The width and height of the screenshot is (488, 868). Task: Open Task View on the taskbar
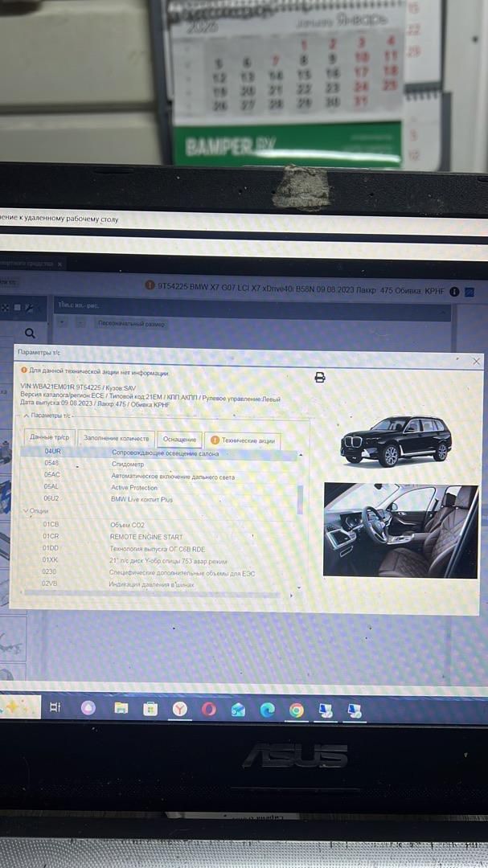click(55, 707)
